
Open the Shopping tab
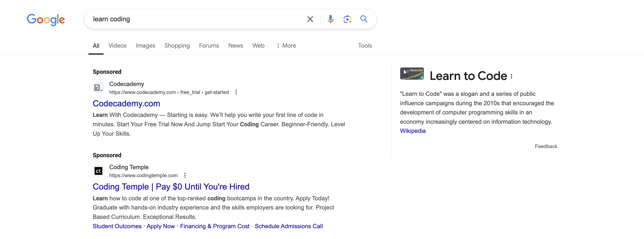tap(177, 46)
